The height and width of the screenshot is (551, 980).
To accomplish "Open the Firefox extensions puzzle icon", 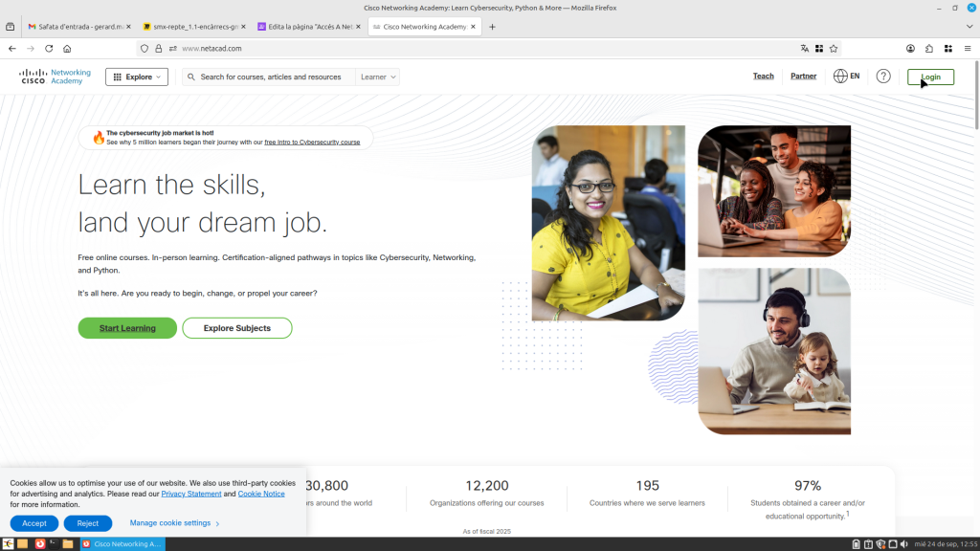I will pyautogui.click(x=929, y=48).
